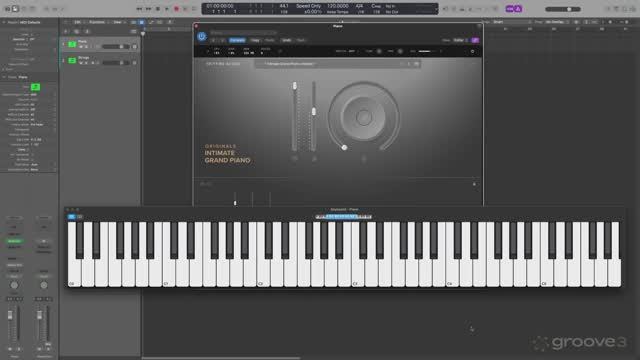Viewport: 640px width, 360px height.
Task: Click Paste in the plugin header
Action: (x=270, y=40)
